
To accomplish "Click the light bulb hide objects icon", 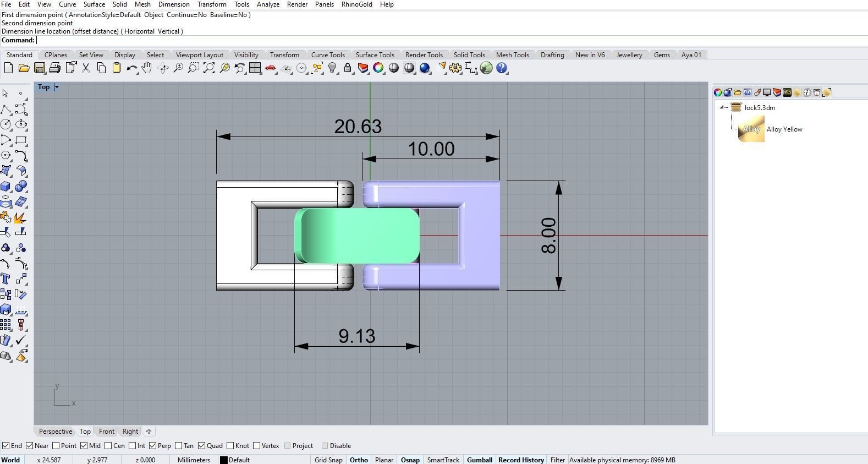I will click(x=332, y=68).
